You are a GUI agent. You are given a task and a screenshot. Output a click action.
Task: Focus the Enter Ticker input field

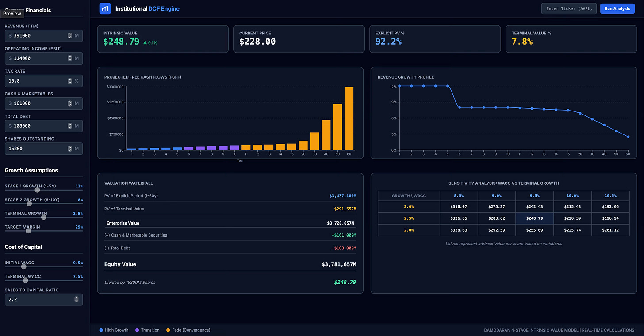pos(570,8)
